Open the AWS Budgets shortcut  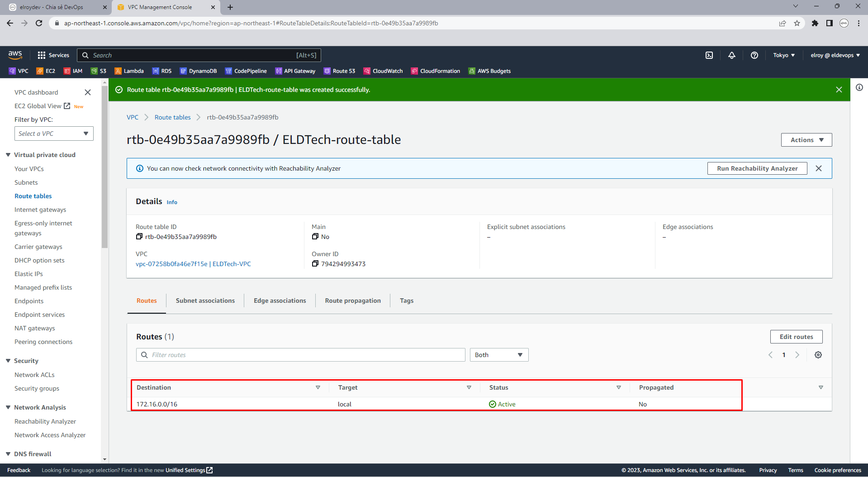tap(489, 71)
